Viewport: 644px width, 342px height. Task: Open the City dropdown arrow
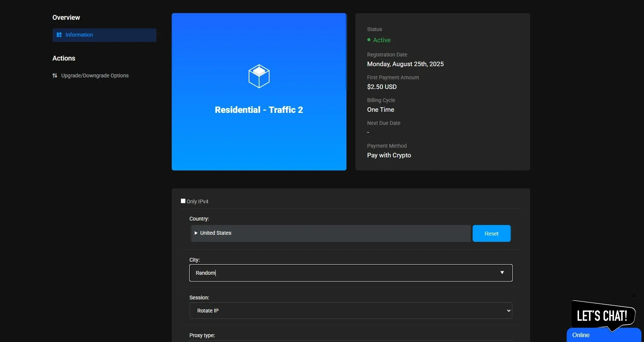tap(502, 273)
